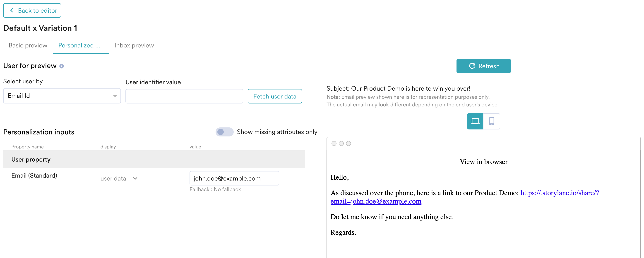Click View in browser text in email
The image size is (644, 258).
click(x=483, y=162)
